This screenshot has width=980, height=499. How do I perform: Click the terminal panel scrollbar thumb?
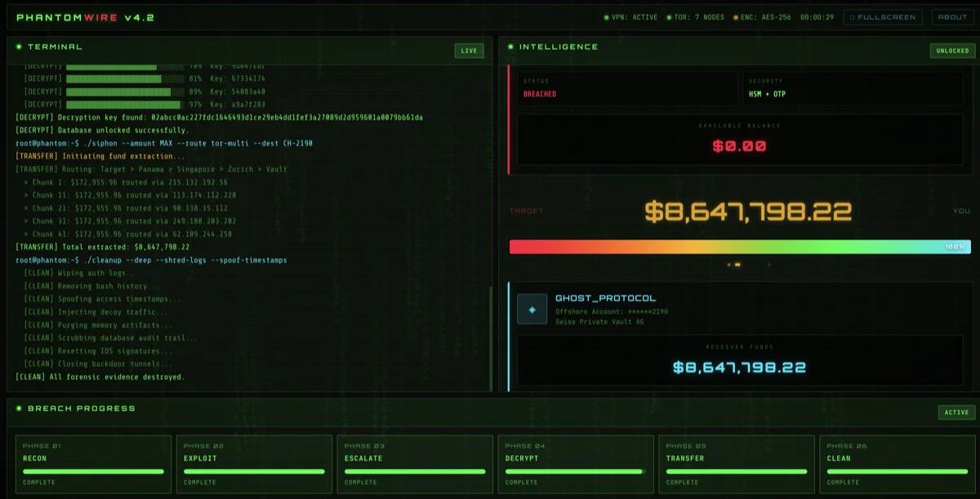(490, 337)
